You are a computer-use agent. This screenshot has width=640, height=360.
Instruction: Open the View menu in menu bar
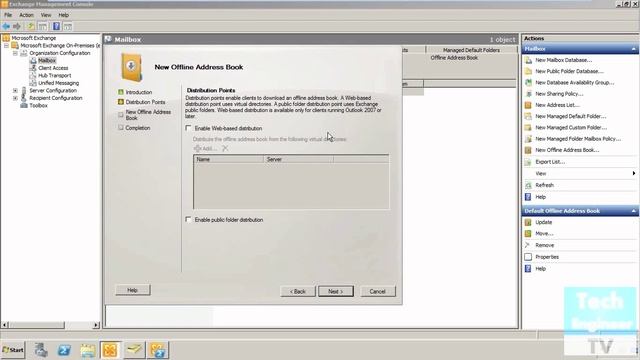tap(46, 15)
